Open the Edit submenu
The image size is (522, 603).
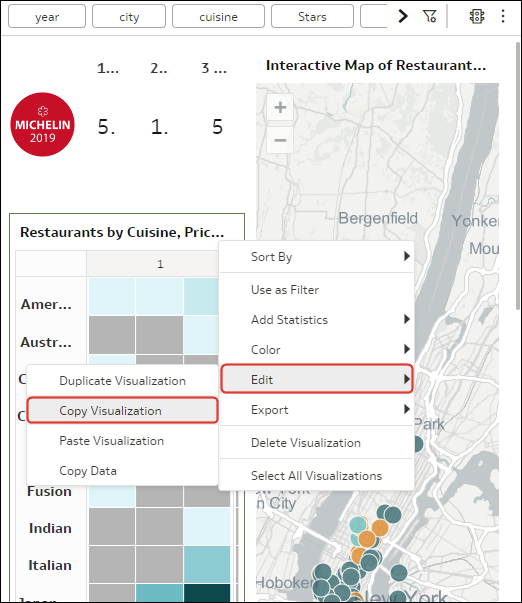pos(317,379)
